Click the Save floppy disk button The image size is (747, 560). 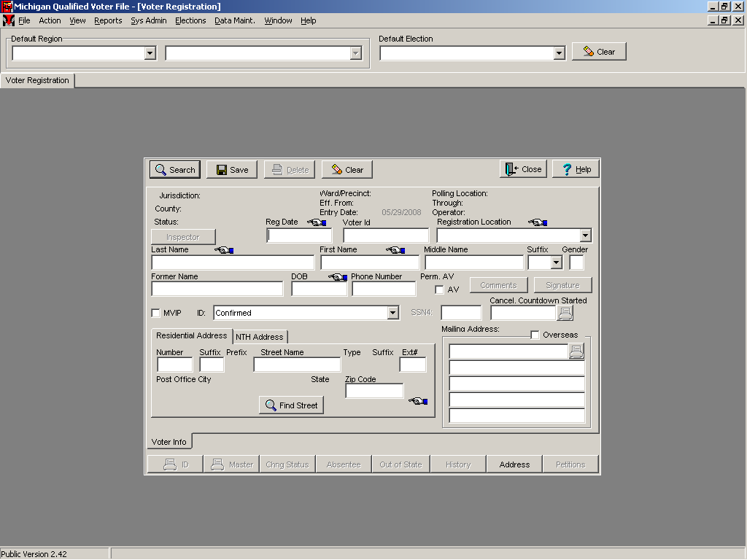pos(232,170)
